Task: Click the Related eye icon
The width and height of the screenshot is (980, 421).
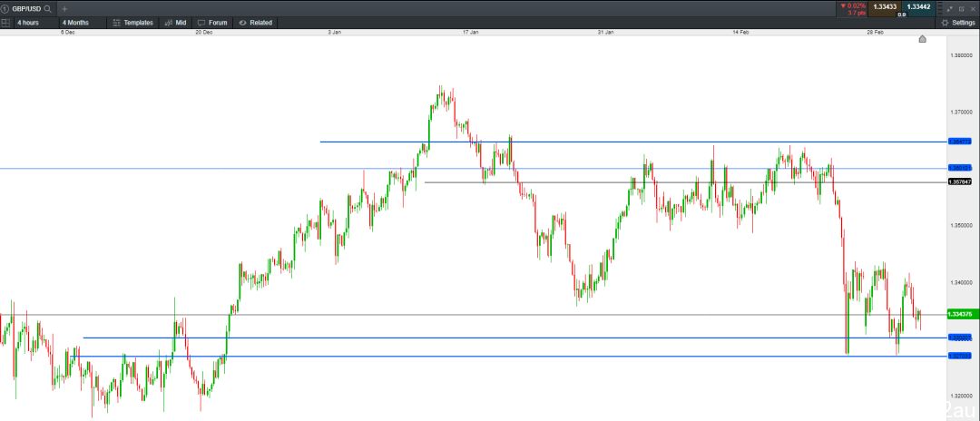Action: [242, 23]
